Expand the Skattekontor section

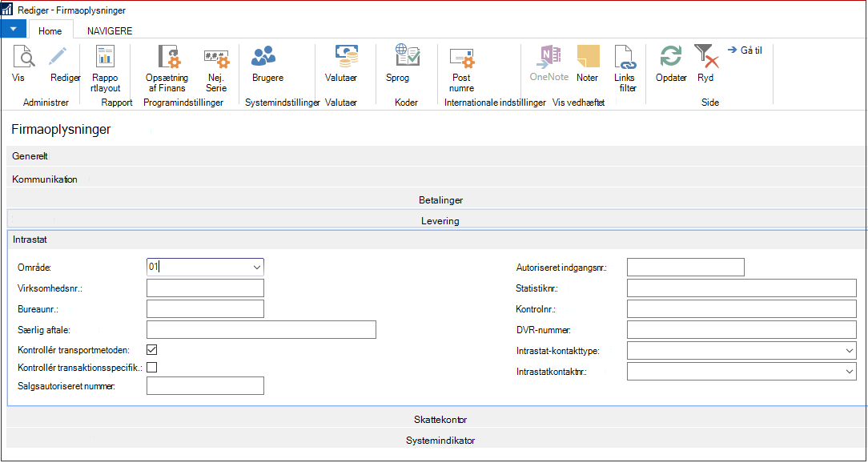(x=436, y=419)
